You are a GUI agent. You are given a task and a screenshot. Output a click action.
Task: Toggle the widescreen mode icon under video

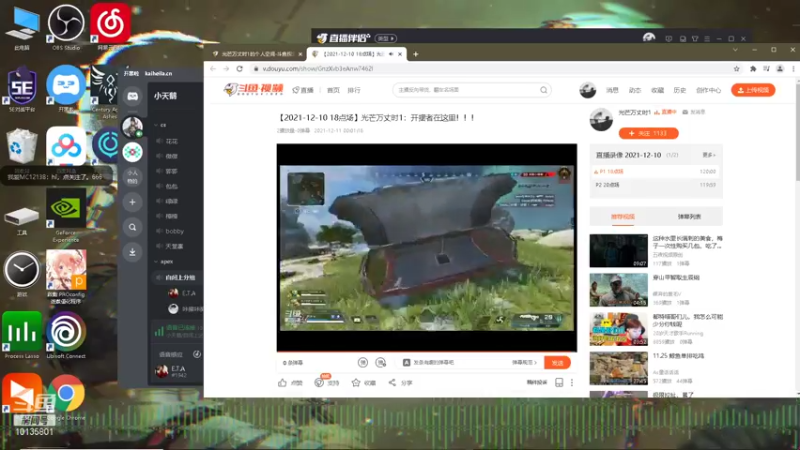point(559,382)
